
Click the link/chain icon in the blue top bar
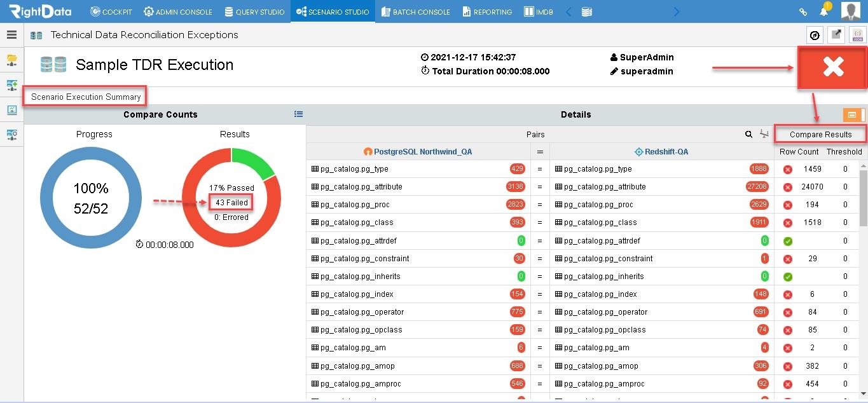coord(803,11)
